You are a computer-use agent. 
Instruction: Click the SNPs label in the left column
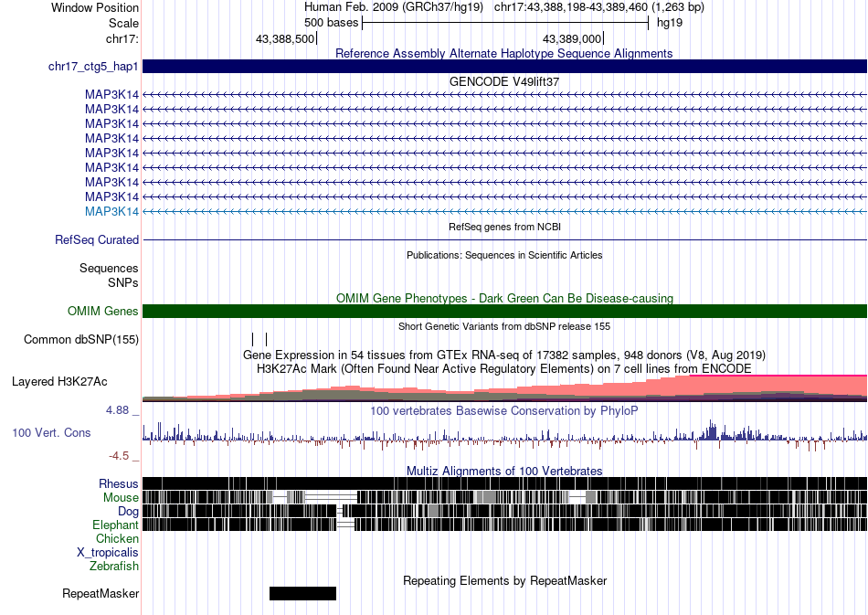(x=123, y=283)
